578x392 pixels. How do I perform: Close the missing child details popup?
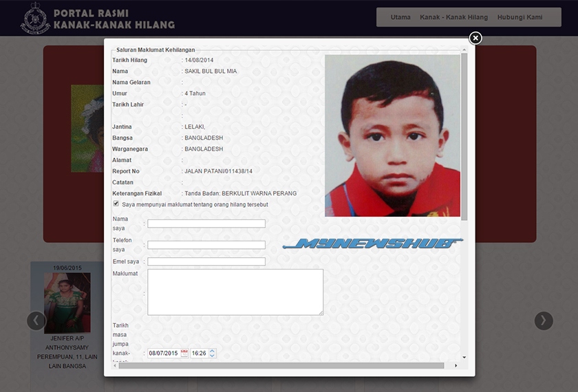[475, 38]
